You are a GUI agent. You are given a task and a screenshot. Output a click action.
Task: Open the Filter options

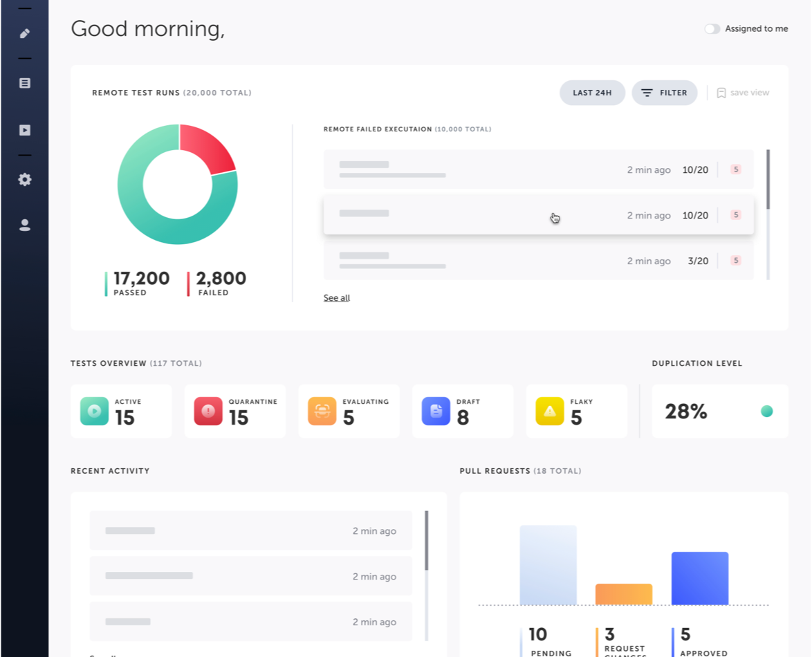tap(664, 92)
